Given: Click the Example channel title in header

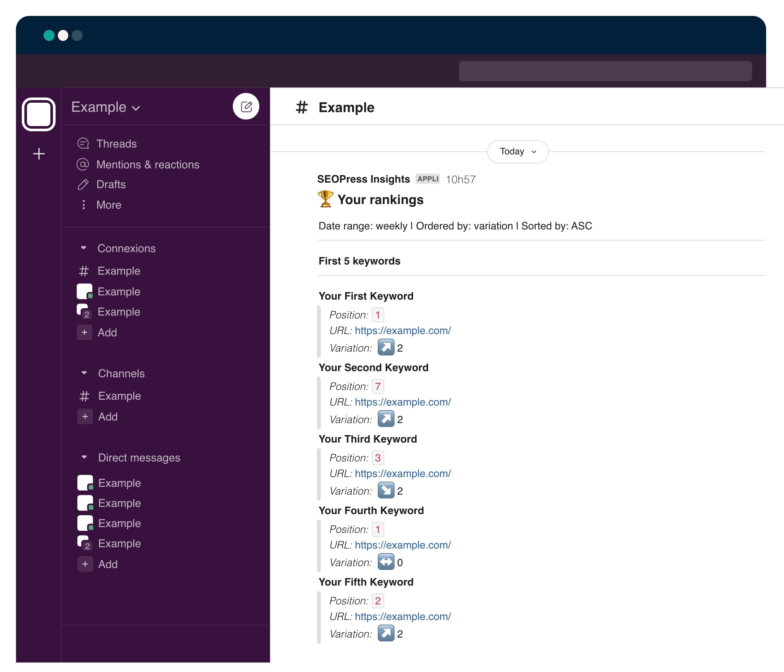Looking at the screenshot, I should pos(346,108).
